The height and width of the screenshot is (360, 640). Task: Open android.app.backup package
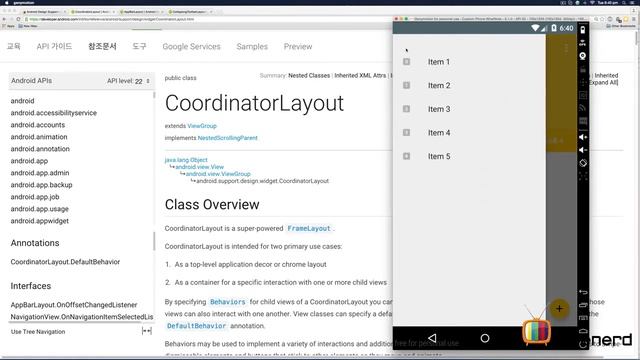coord(42,185)
